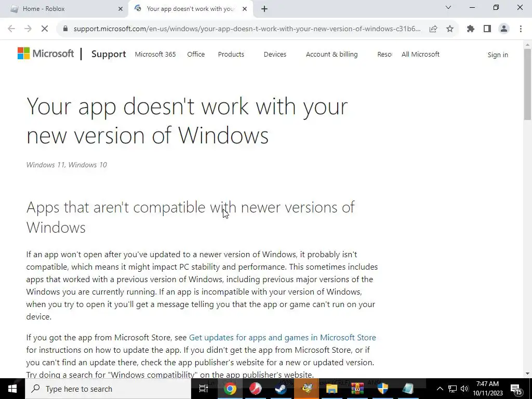The width and height of the screenshot is (532, 399).
Task: Click Sign in
Action: click(498, 55)
